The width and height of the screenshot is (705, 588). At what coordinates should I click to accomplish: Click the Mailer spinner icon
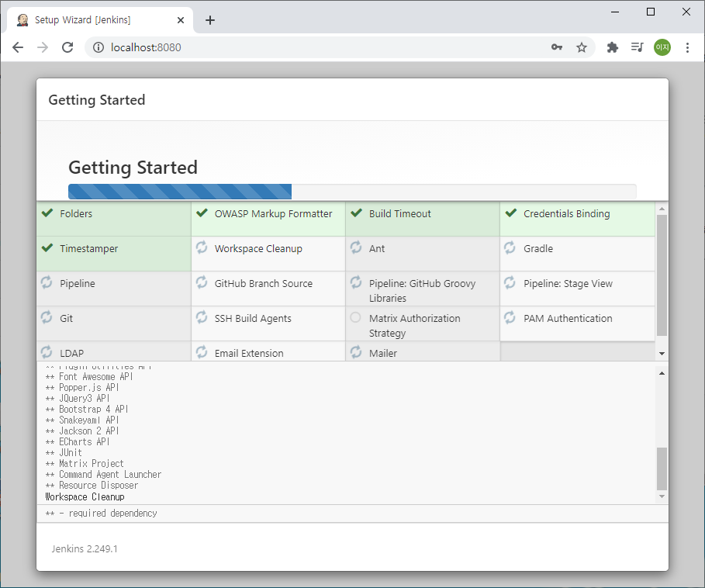tap(356, 352)
